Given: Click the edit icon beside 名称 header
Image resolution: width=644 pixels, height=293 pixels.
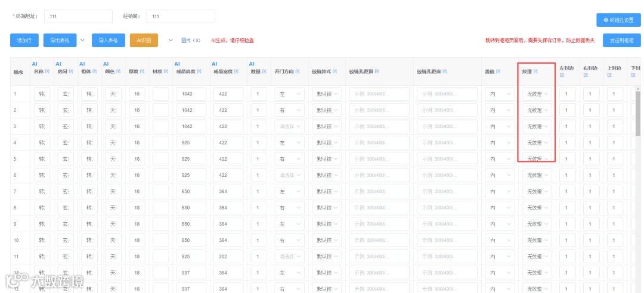Looking at the screenshot, I should coord(47,71).
